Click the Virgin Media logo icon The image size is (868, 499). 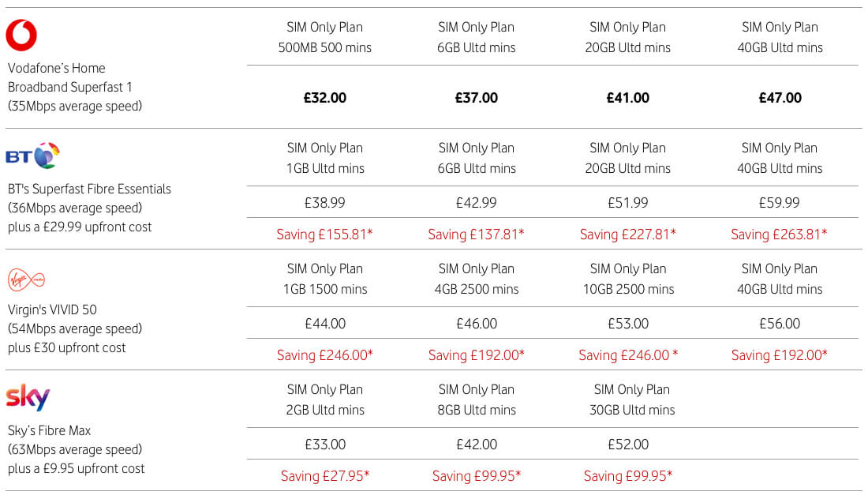click(26, 279)
